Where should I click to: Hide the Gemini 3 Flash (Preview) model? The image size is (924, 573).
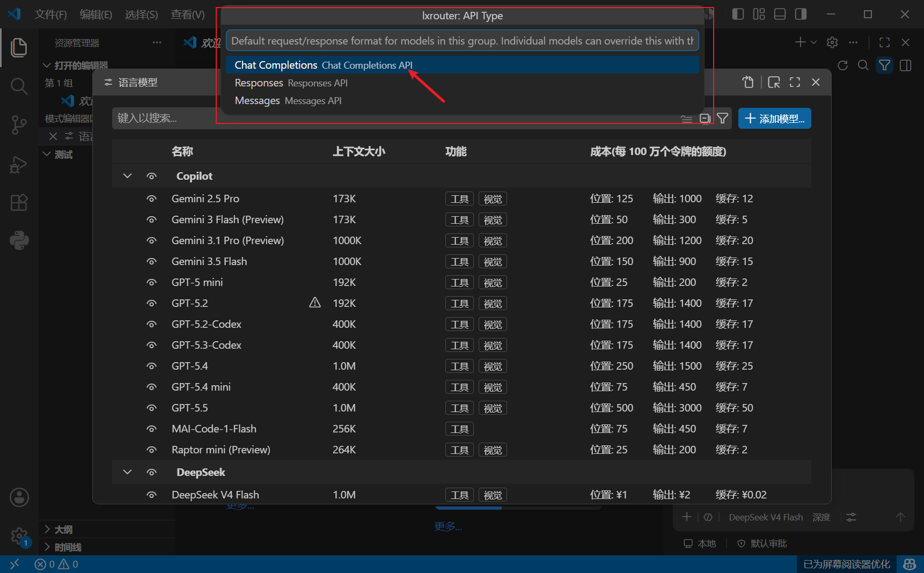click(x=152, y=219)
